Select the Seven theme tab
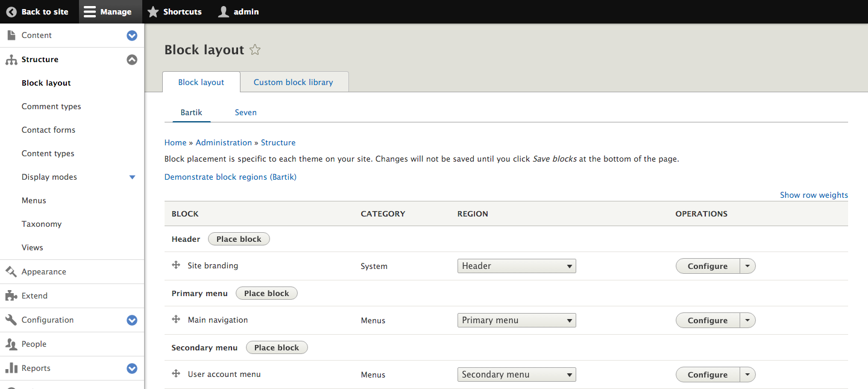The image size is (868, 389). (245, 112)
